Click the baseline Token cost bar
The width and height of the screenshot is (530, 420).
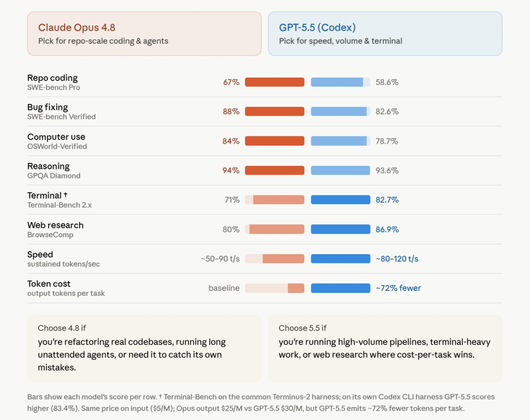(274, 288)
